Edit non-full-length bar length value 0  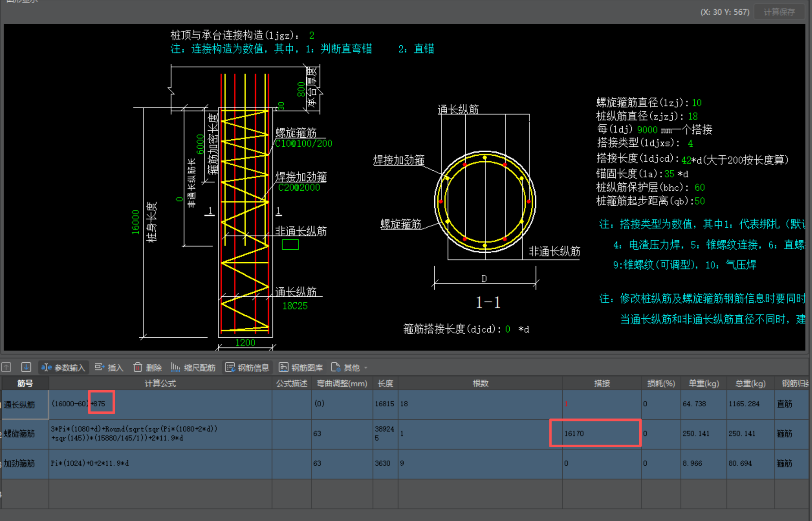tap(179, 199)
